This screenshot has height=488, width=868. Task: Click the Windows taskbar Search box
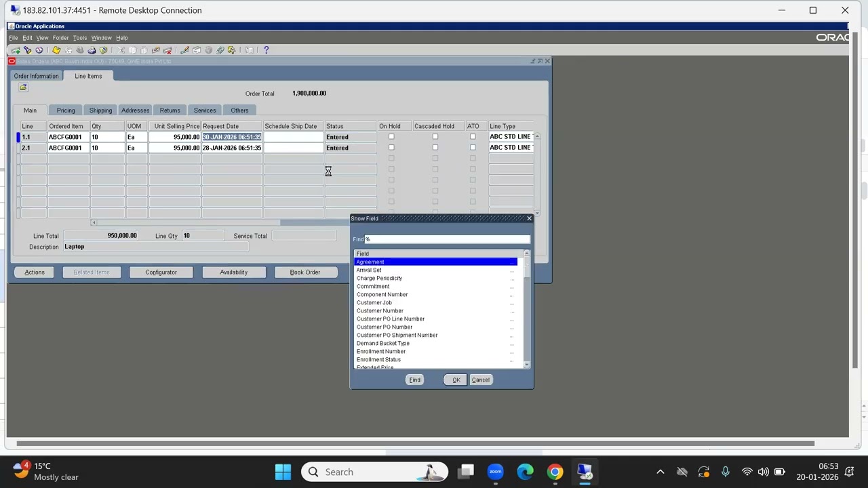(x=375, y=472)
